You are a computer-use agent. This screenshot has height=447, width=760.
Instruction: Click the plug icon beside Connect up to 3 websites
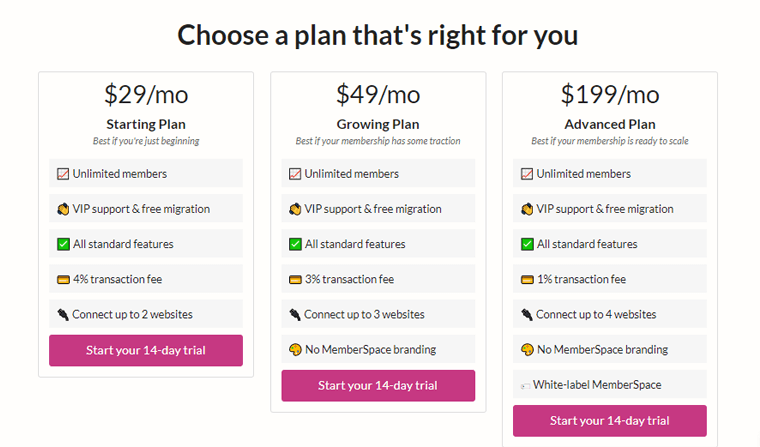(x=295, y=315)
